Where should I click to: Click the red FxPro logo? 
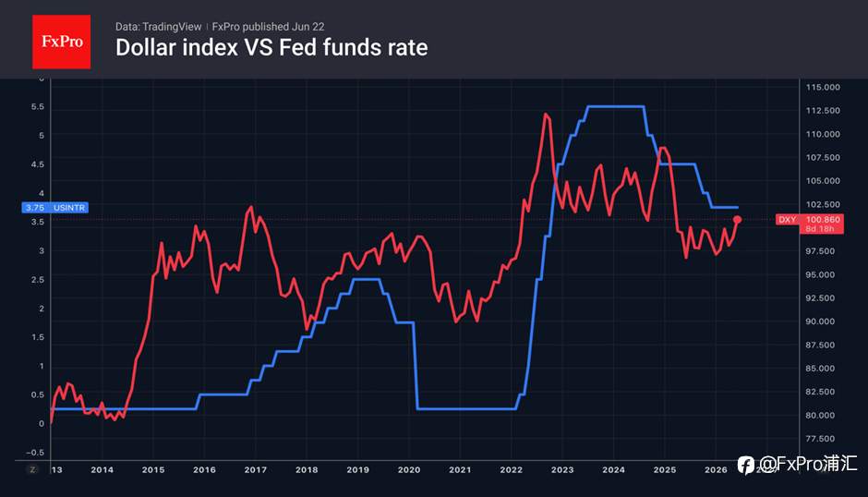click(62, 42)
